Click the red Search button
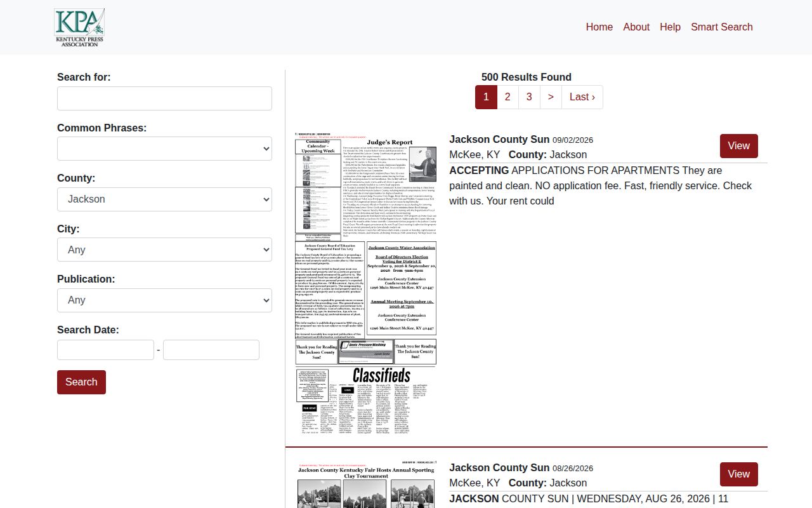This screenshot has height=508, width=812. [x=81, y=382]
